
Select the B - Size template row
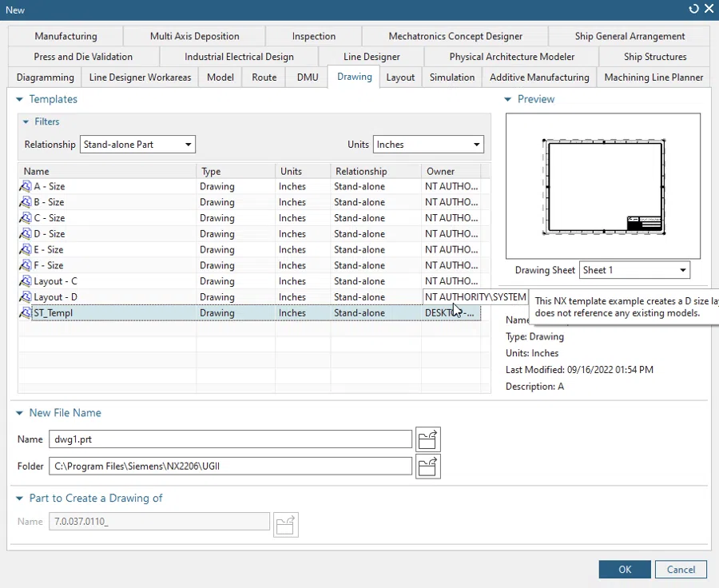click(x=249, y=202)
